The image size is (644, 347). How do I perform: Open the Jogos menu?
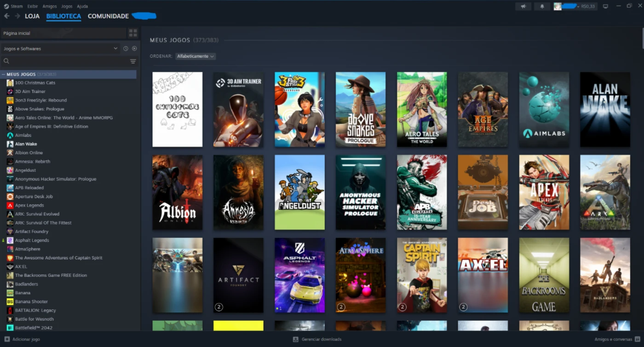(x=67, y=6)
